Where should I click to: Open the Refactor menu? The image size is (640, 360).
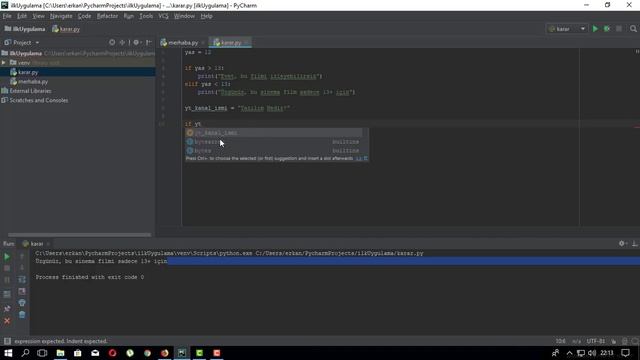coord(107,16)
